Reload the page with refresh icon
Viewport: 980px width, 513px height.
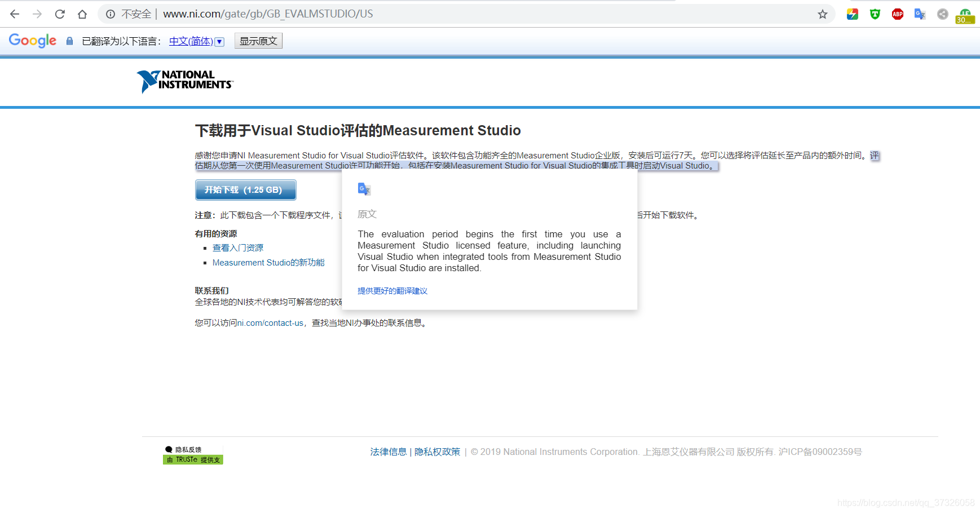tap(60, 14)
